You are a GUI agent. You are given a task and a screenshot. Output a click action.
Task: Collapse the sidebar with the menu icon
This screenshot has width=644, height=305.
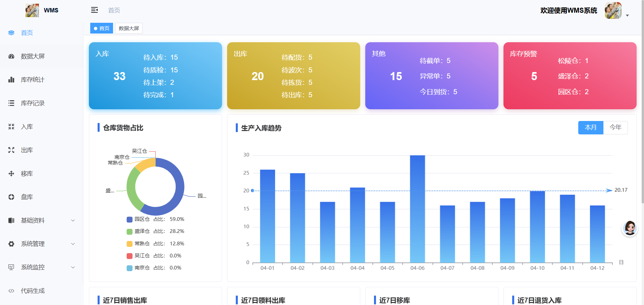tap(94, 10)
